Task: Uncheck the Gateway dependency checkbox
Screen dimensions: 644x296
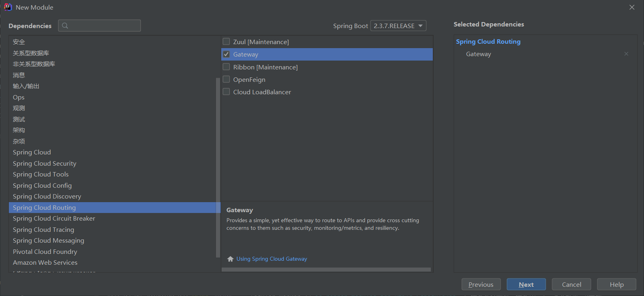Action: 226,54
